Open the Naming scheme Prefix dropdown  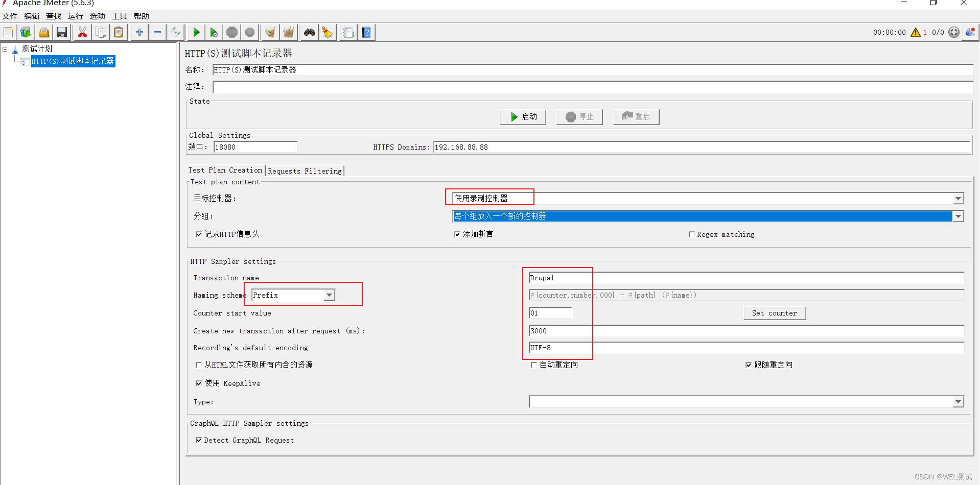coord(293,295)
